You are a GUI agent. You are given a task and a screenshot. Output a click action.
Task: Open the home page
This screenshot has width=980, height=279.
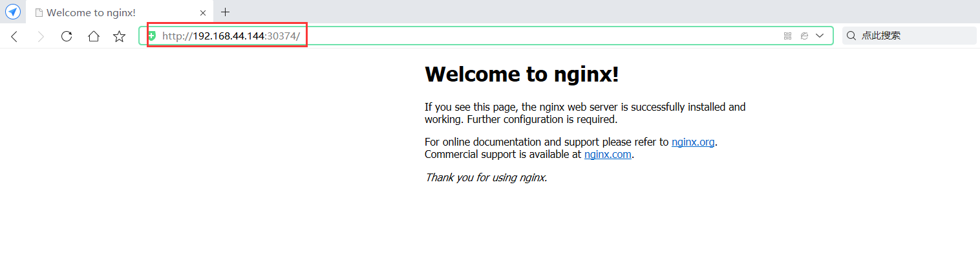(x=93, y=36)
